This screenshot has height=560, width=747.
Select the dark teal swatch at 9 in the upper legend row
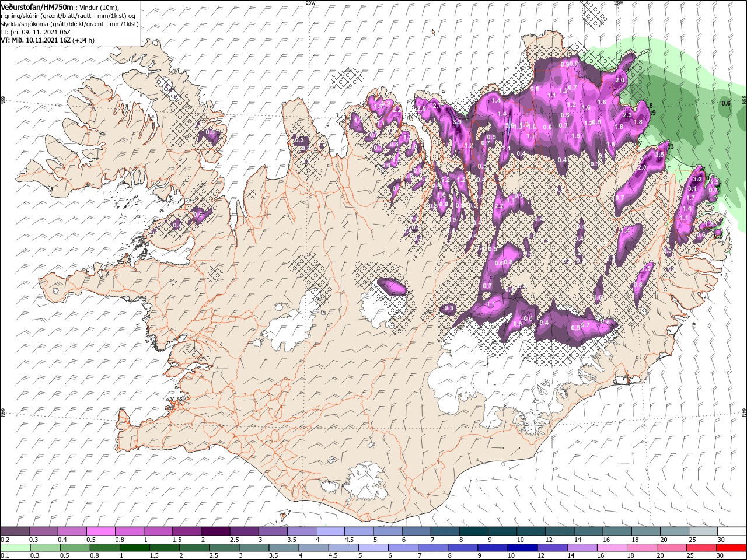click(x=502, y=531)
